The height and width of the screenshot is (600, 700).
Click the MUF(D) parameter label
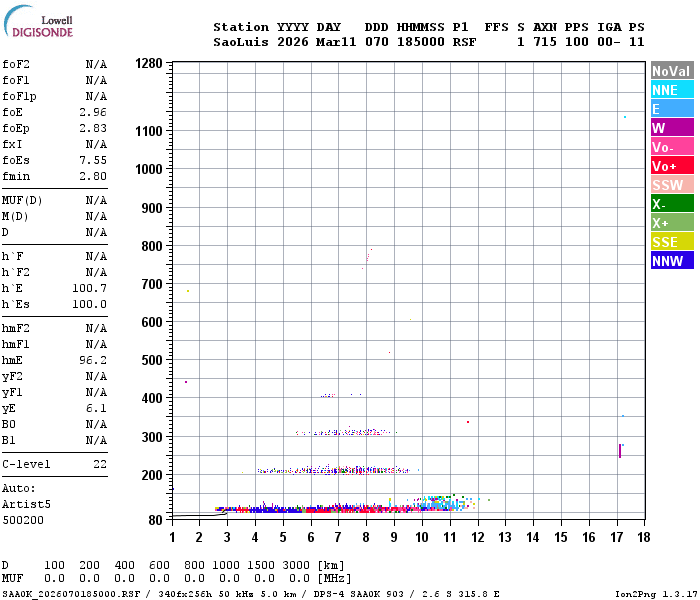pos(22,200)
